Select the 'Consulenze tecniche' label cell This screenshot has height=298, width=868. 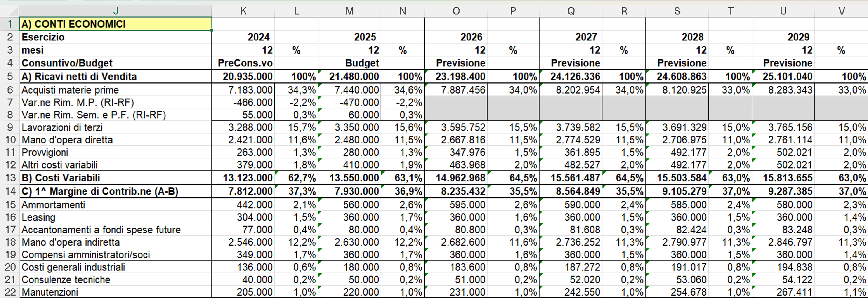coord(116,279)
